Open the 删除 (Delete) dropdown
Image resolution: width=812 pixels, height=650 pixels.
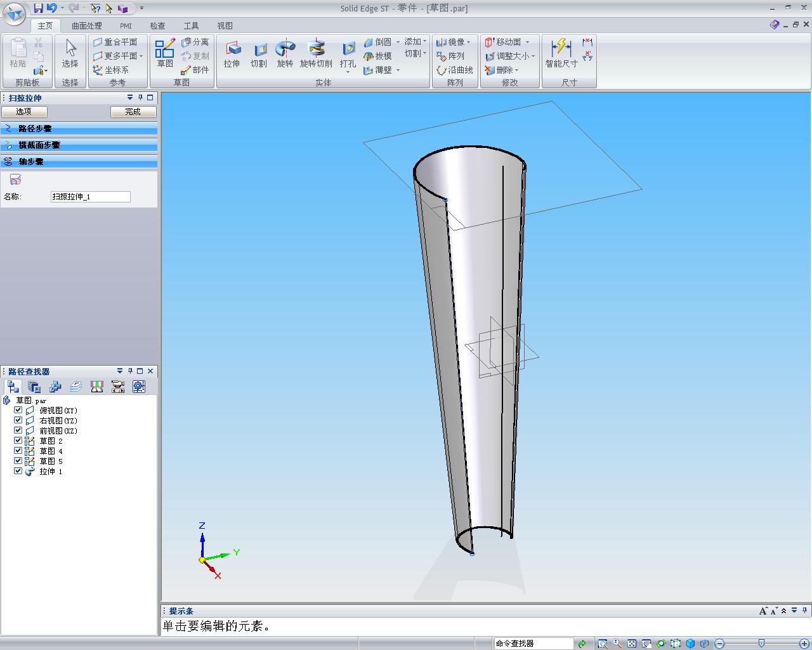[516, 70]
